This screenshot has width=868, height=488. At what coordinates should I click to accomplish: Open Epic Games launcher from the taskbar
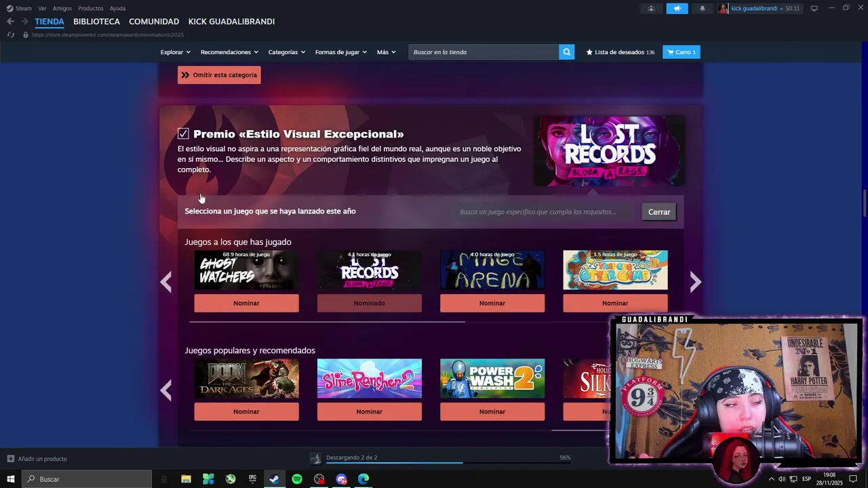[252, 479]
